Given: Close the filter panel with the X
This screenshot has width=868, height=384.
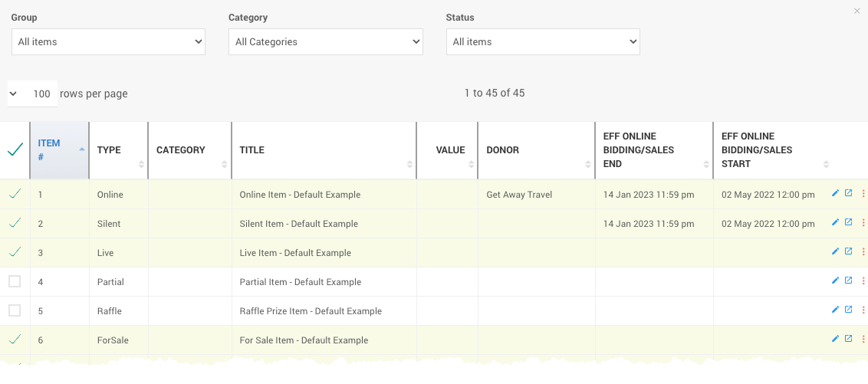Looking at the screenshot, I should pos(857,11).
